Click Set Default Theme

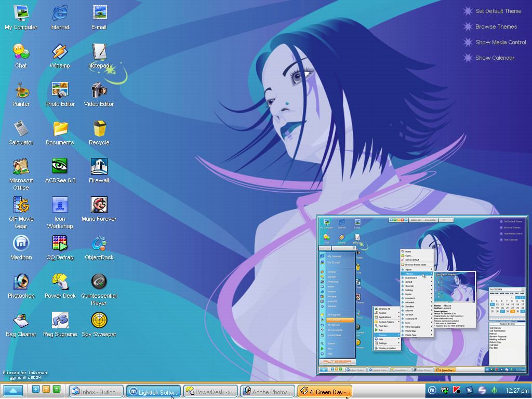[x=498, y=11]
